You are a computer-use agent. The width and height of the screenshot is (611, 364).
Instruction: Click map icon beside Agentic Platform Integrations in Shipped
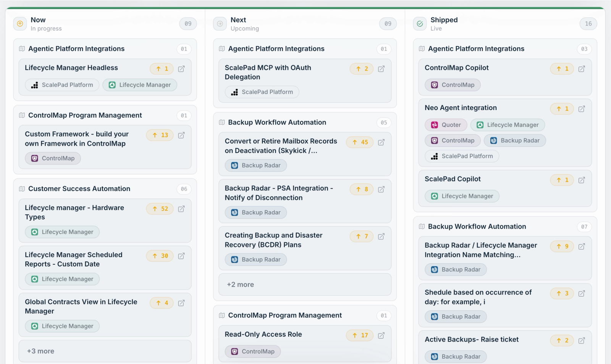[422, 49]
